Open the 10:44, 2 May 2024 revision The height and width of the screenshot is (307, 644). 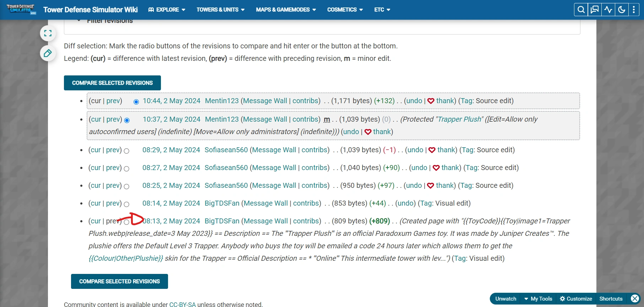point(172,101)
